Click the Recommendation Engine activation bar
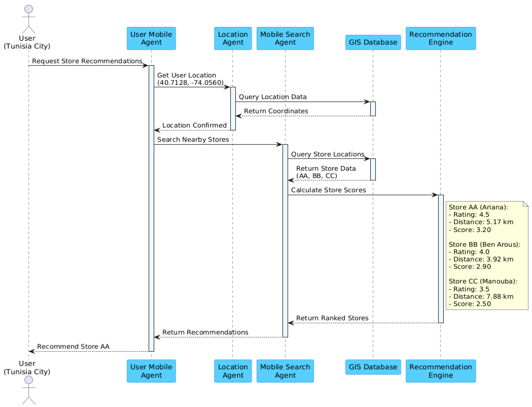The image size is (532, 407). point(441,259)
